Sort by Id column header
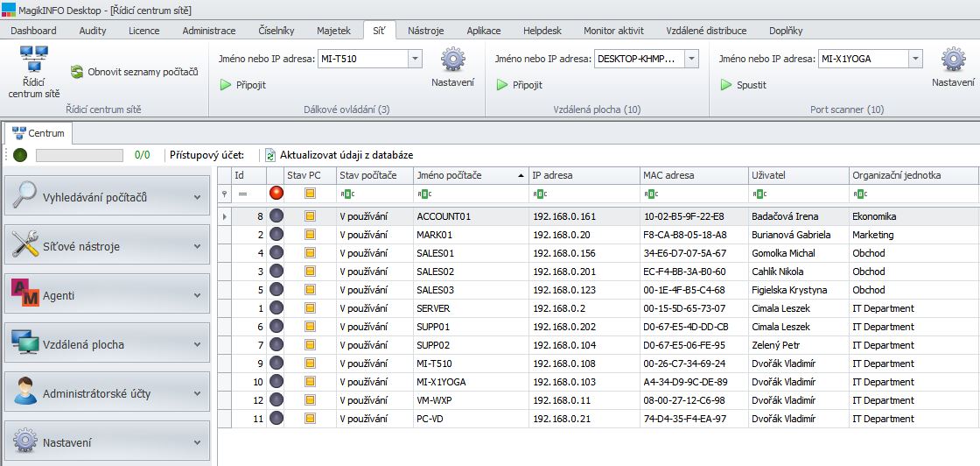The image size is (980, 466). [248, 176]
